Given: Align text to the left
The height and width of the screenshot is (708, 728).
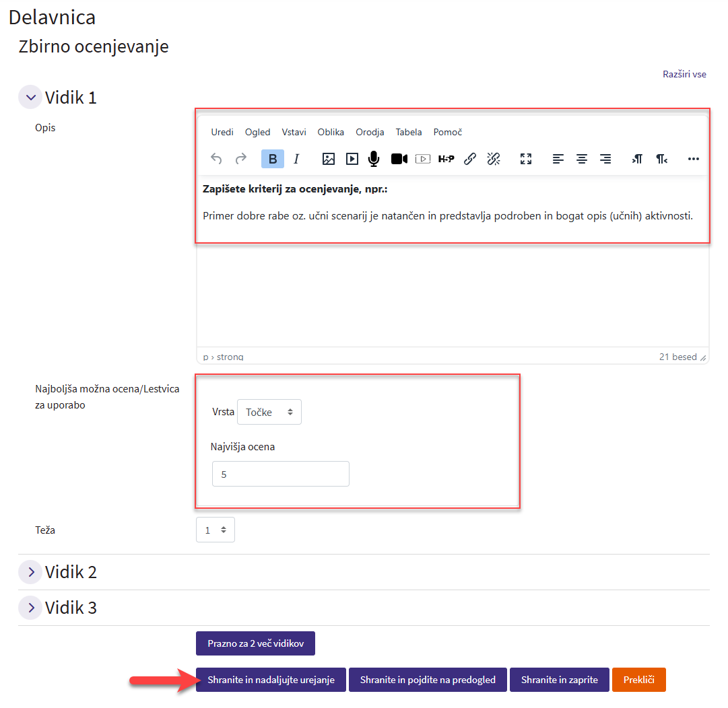Looking at the screenshot, I should tap(558, 159).
